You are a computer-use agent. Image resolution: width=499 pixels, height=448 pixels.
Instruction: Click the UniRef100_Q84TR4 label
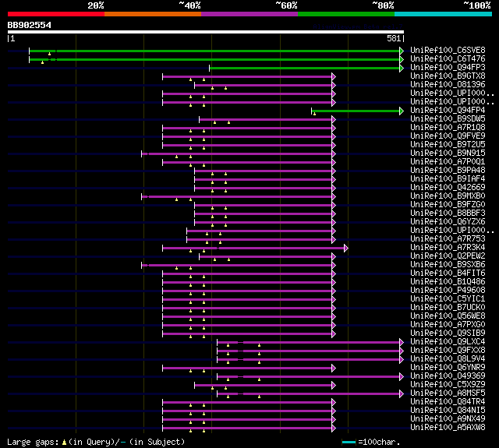tap(448, 402)
